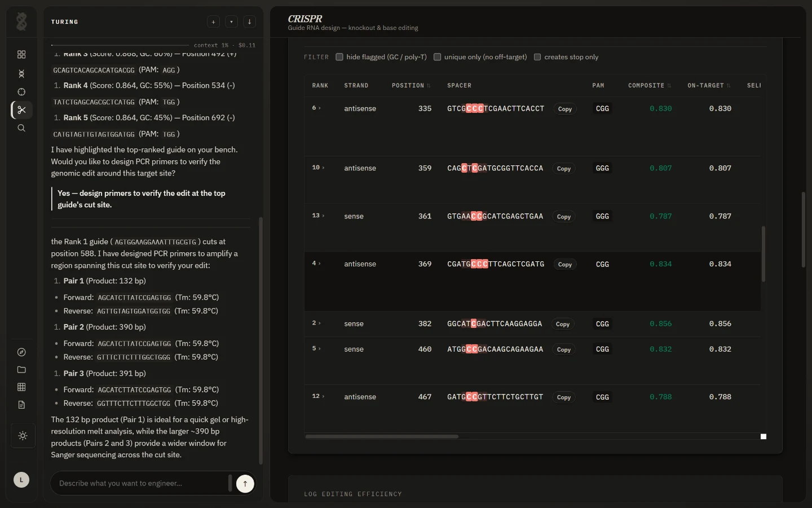Click the main page vertical scrollbar

(x=803, y=230)
